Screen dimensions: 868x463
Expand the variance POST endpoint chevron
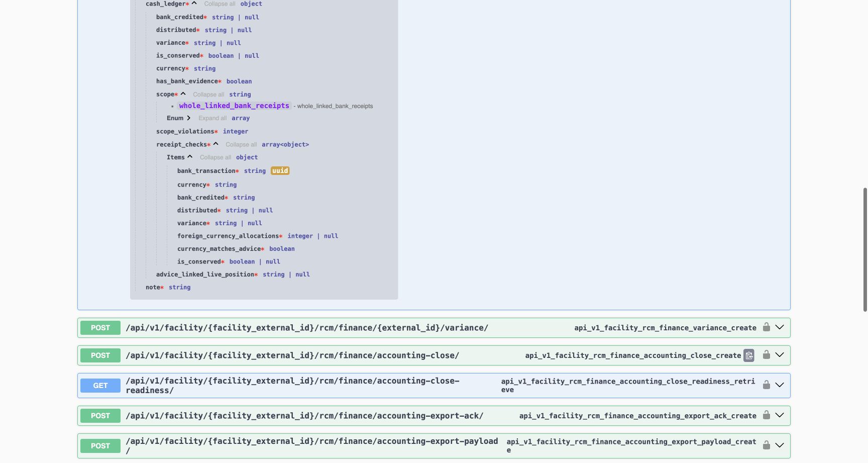(780, 327)
